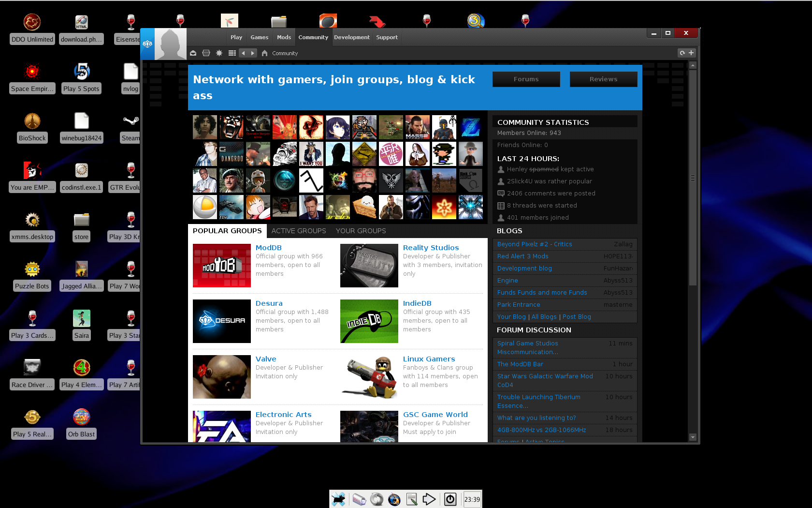Viewport: 812px width, 508px height.
Task: Open the Linux Gamers group link
Action: click(429, 359)
